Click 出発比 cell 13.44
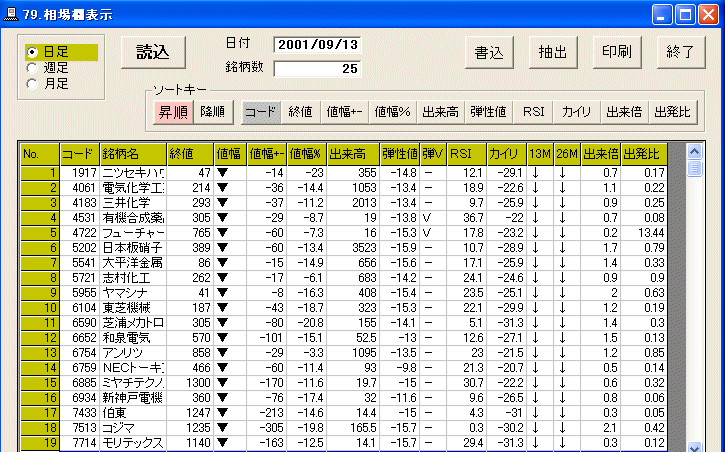The width and height of the screenshot is (725, 452). tap(644, 233)
